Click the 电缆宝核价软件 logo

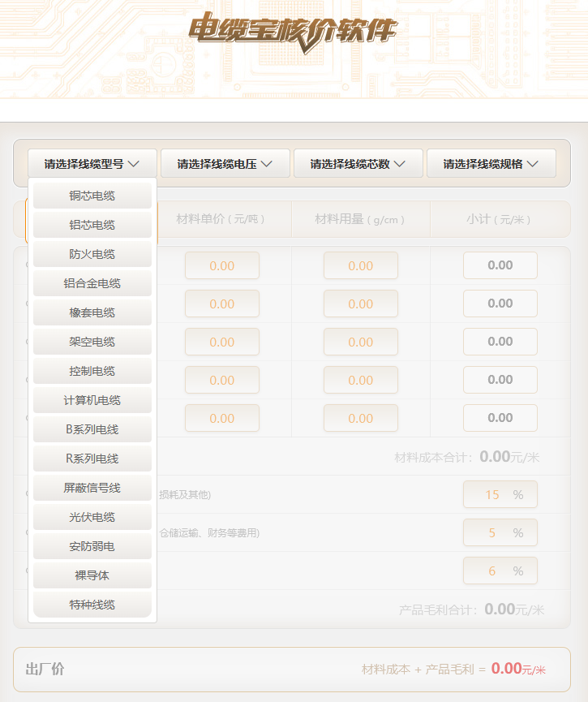pyautogui.click(x=293, y=32)
